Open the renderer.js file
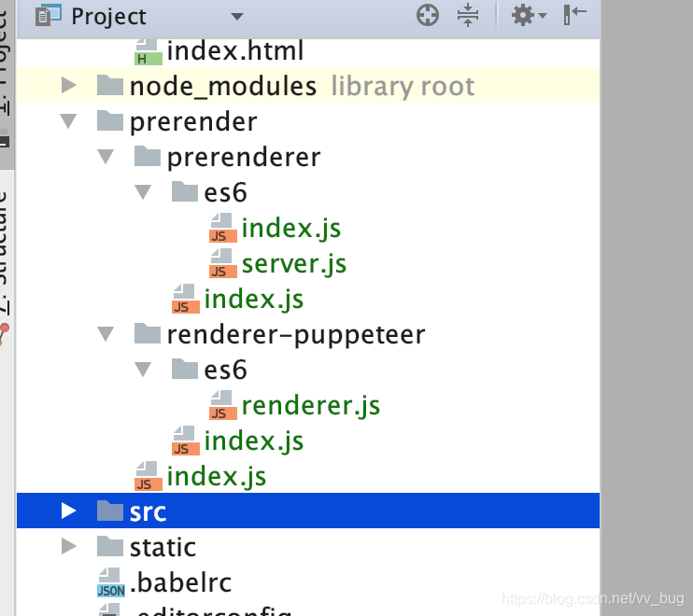 [x=311, y=406]
